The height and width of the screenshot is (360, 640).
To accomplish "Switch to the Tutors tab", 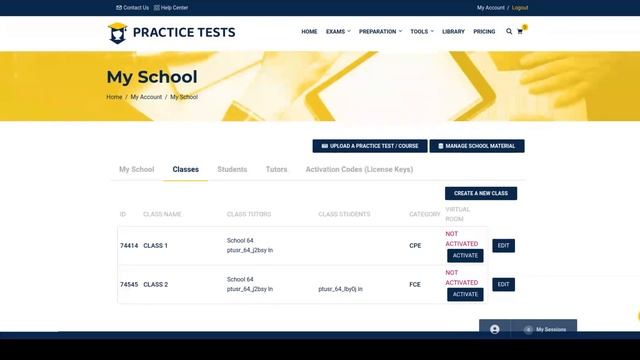I will (276, 169).
